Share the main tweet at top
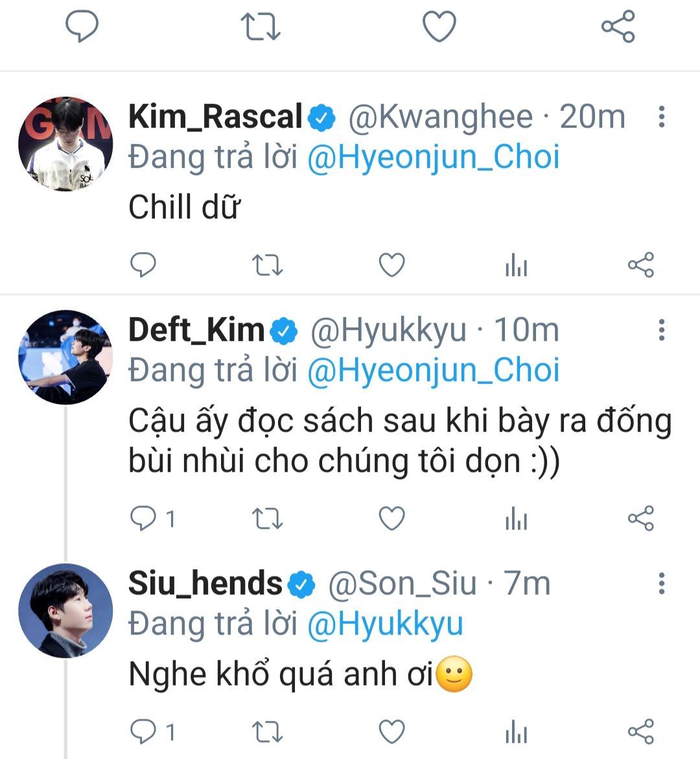This screenshot has width=700, height=759. tap(618, 27)
